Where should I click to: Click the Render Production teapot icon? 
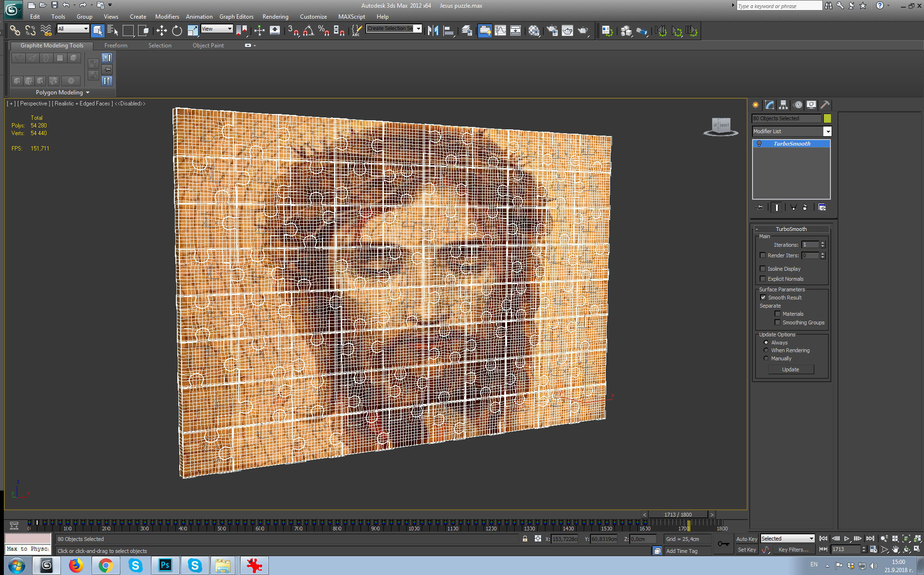[x=583, y=31]
